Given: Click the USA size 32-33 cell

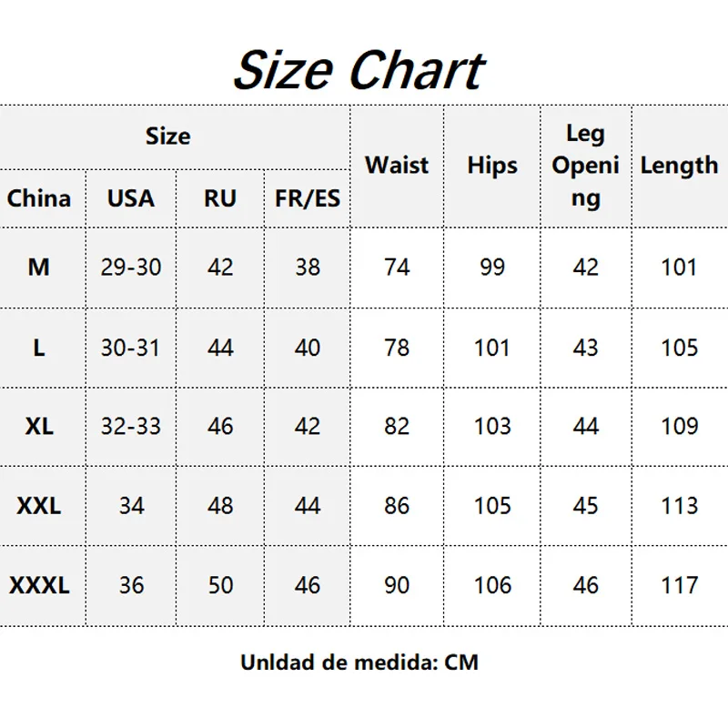Looking at the screenshot, I should point(131,426).
